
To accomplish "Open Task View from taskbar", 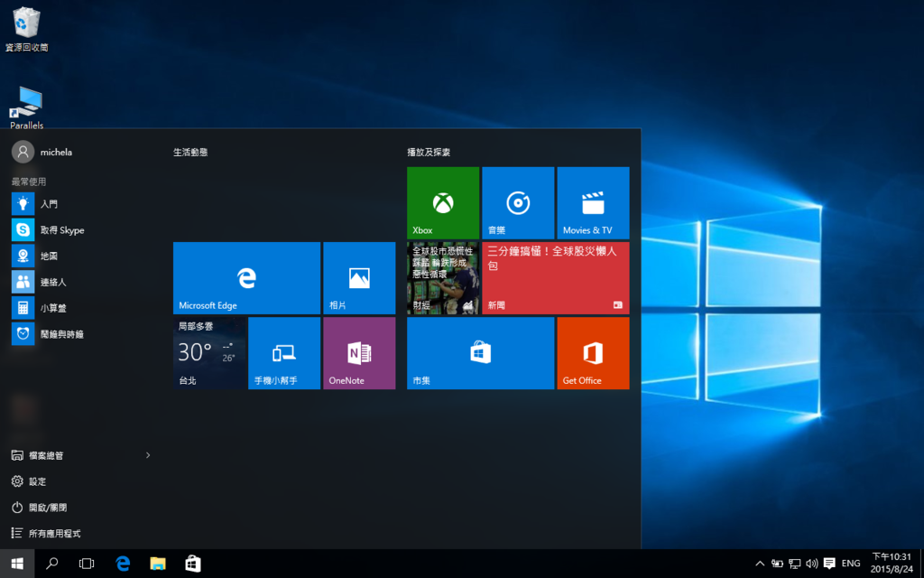I will [x=87, y=564].
